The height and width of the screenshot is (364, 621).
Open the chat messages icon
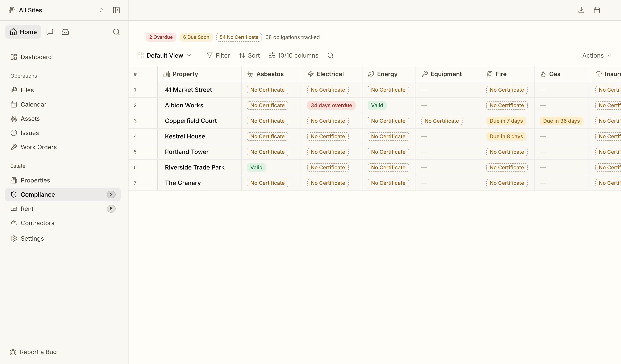[50, 32]
